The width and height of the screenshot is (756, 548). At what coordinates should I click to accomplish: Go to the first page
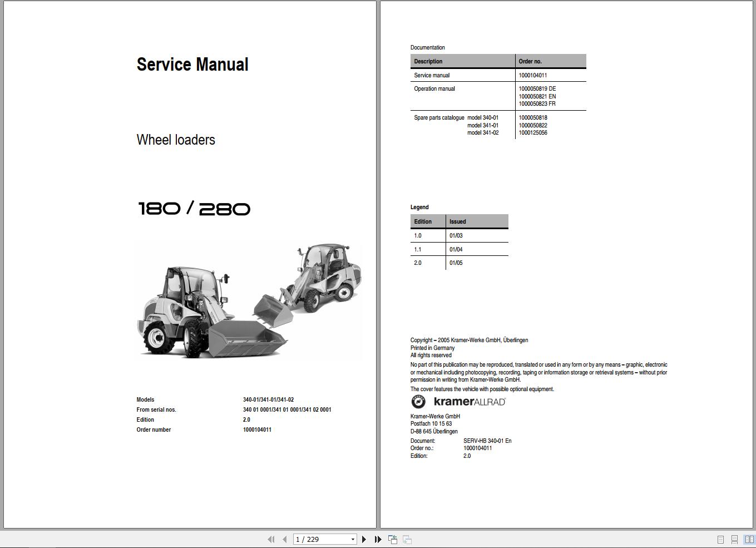pyautogui.click(x=271, y=539)
